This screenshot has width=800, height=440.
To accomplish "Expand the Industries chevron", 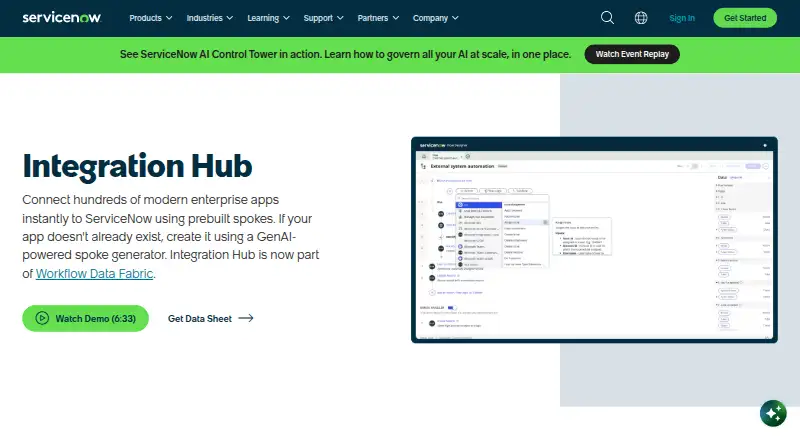I will point(230,18).
